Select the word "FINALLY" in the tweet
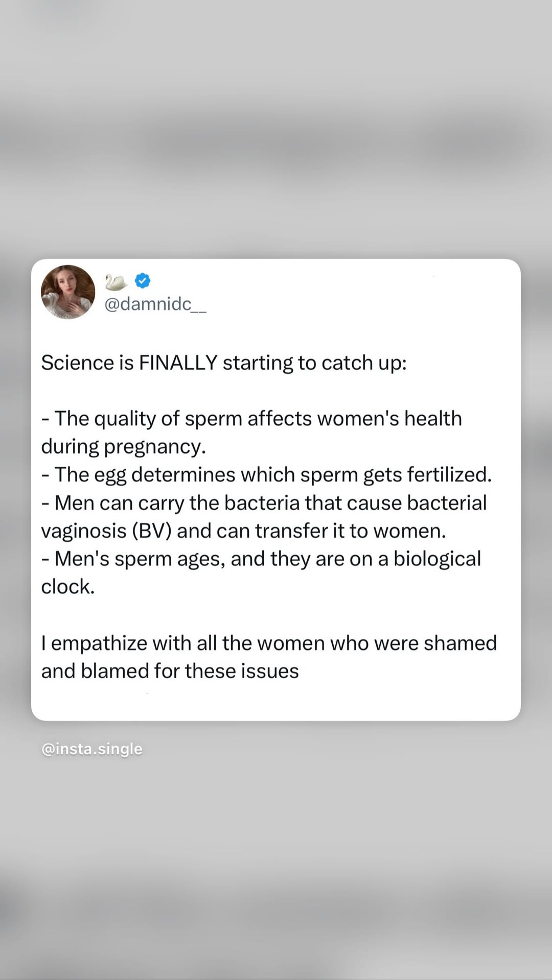This screenshot has width=552, height=980. coord(178,363)
